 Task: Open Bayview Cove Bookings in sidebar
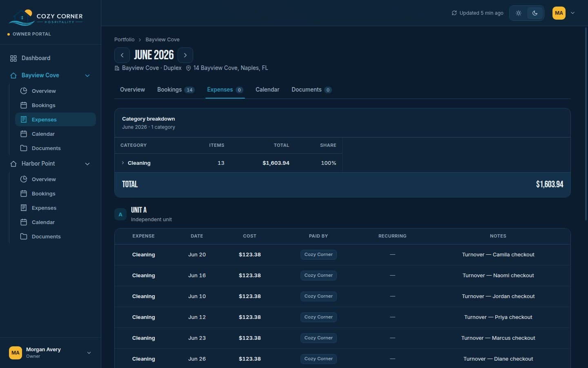[x=56, y=105]
